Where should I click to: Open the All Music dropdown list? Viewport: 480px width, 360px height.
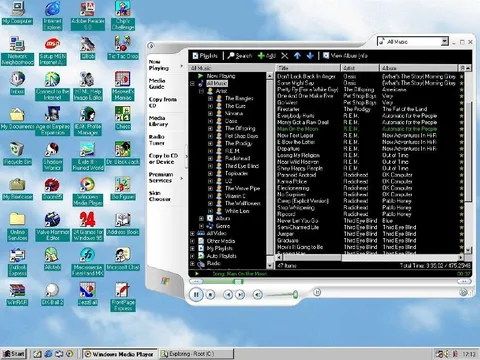point(444,42)
